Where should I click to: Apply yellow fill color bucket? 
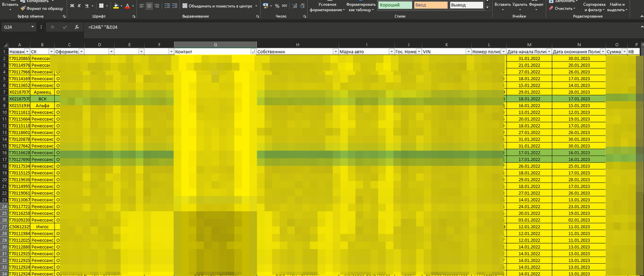pyautogui.click(x=116, y=6)
